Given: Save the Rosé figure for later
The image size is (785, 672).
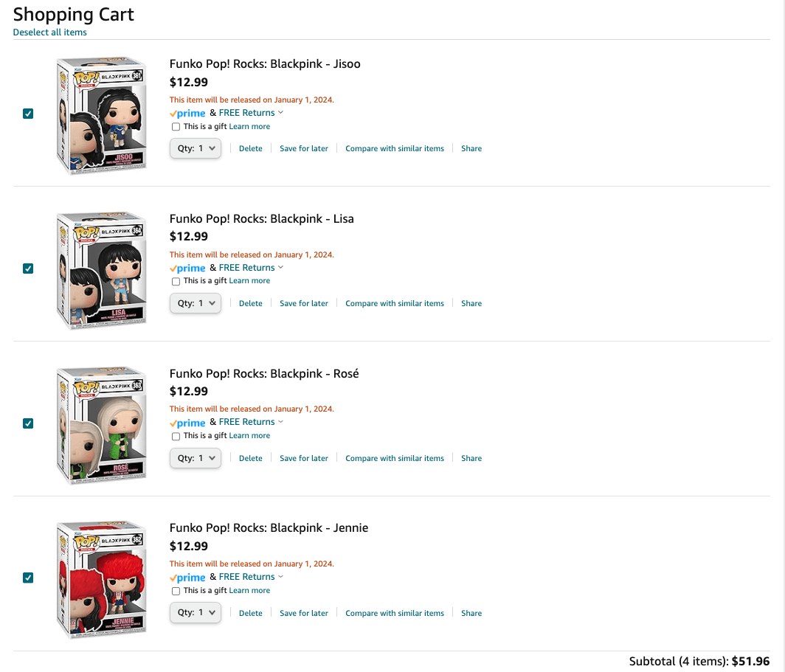Looking at the screenshot, I should tap(304, 458).
